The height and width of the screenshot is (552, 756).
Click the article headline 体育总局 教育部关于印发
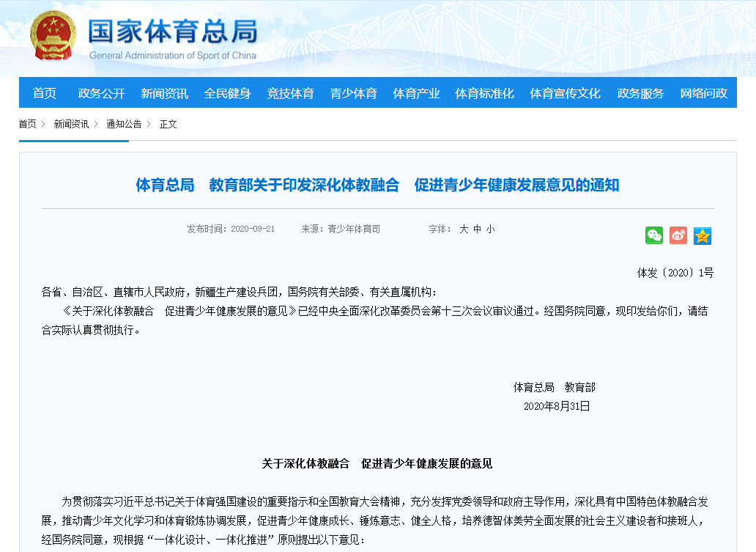click(x=377, y=185)
